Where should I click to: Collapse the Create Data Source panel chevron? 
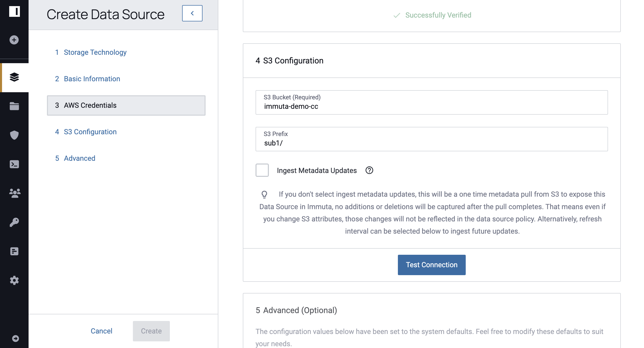192,13
